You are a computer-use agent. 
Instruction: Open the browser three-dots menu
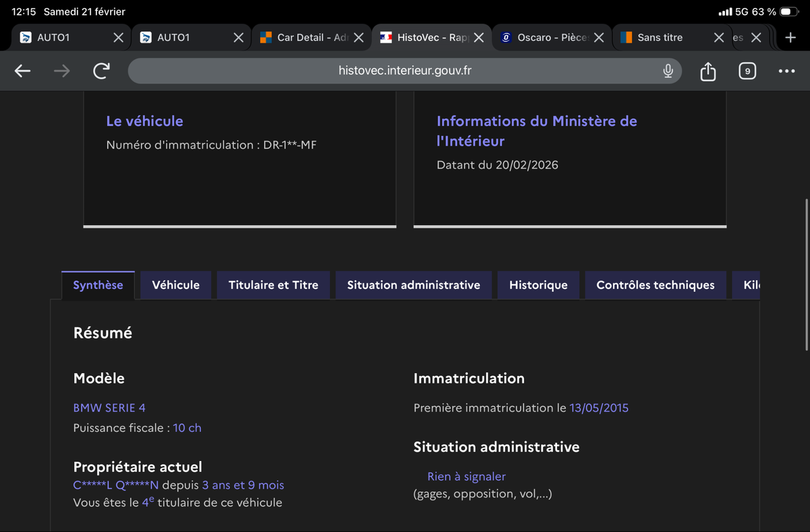point(786,71)
